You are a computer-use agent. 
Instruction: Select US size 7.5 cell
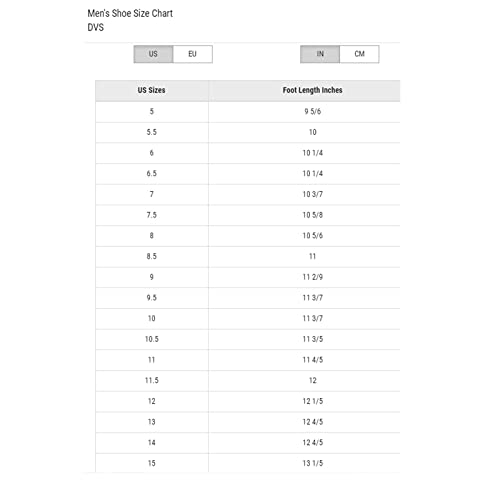tap(152, 215)
